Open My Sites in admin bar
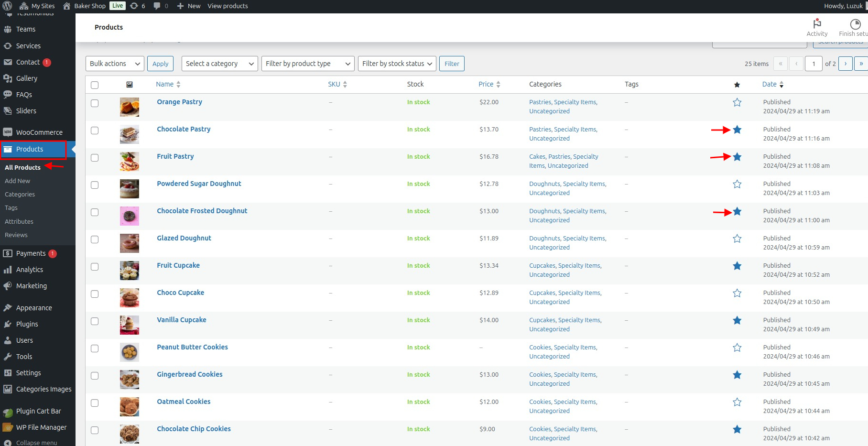 pyautogui.click(x=37, y=6)
